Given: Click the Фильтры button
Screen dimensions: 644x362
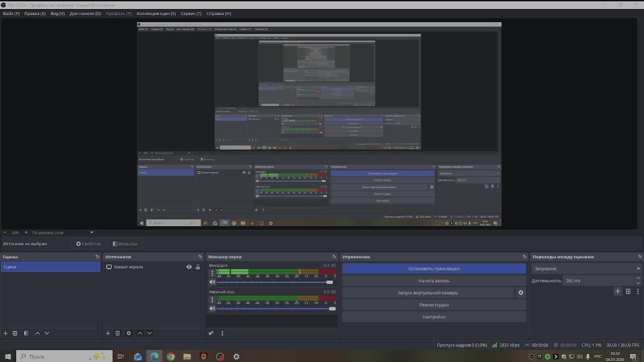Looking at the screenshot, I should (x=125, y=244).
